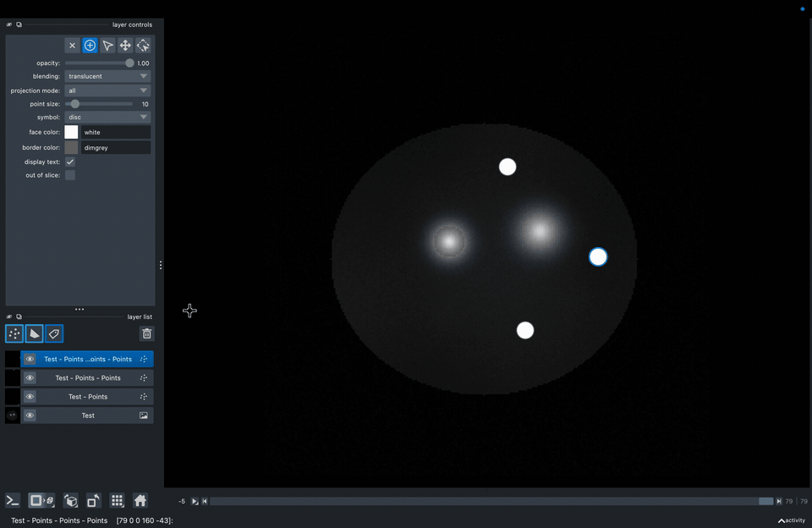Click the bottom white point in canvas
812x528 pixels.
(x=525, y=331)
